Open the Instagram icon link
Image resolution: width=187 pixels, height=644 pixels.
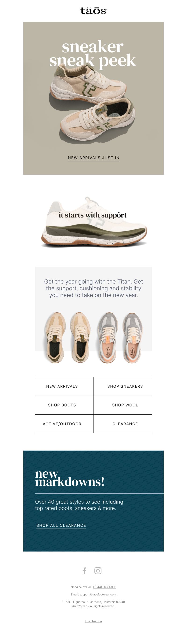click(x=98, y=570)
